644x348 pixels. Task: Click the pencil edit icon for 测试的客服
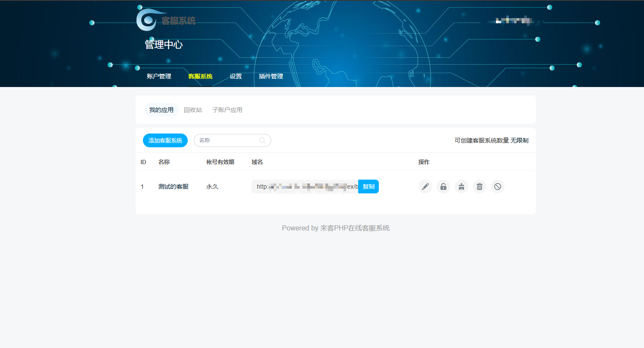coord(425,186)
